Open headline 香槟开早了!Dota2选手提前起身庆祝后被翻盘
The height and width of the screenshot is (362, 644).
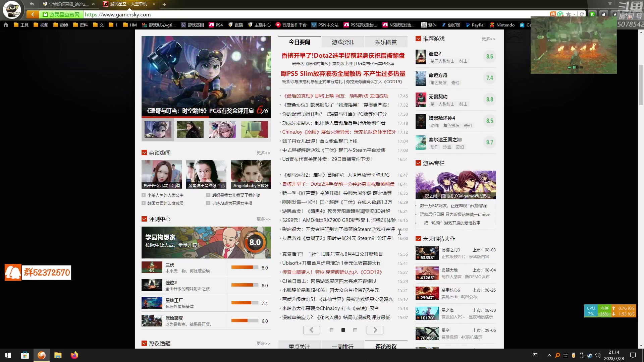tap(343, 56)
